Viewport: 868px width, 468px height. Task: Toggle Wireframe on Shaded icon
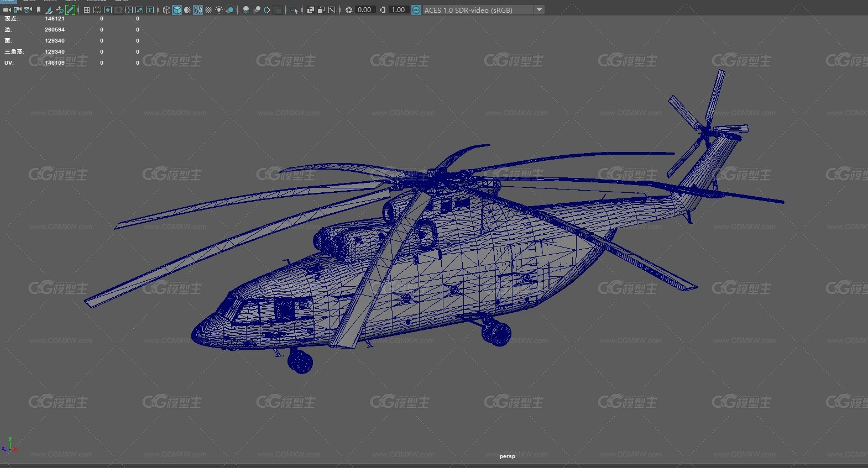[198, 10]
